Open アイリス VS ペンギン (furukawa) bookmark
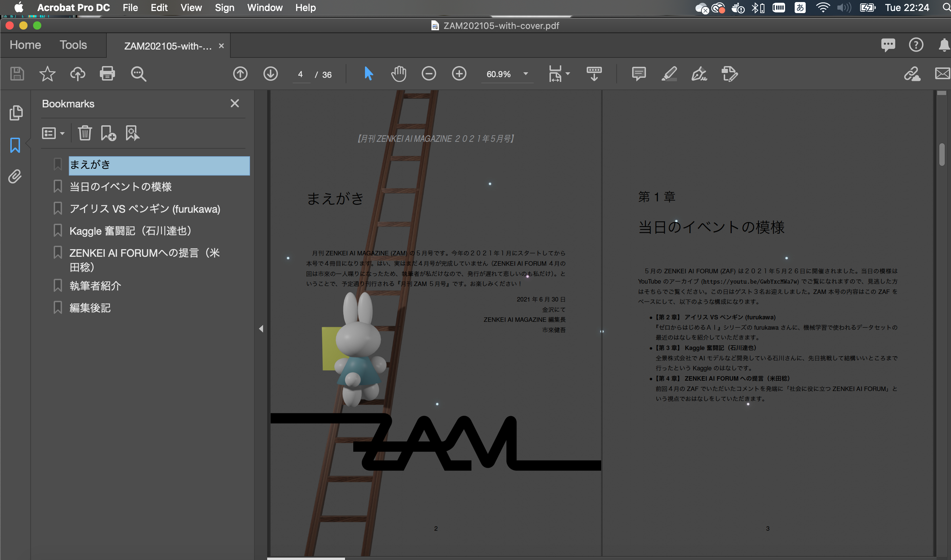The height and width of the screenshot is (560, 951). (x=145, y=209)
